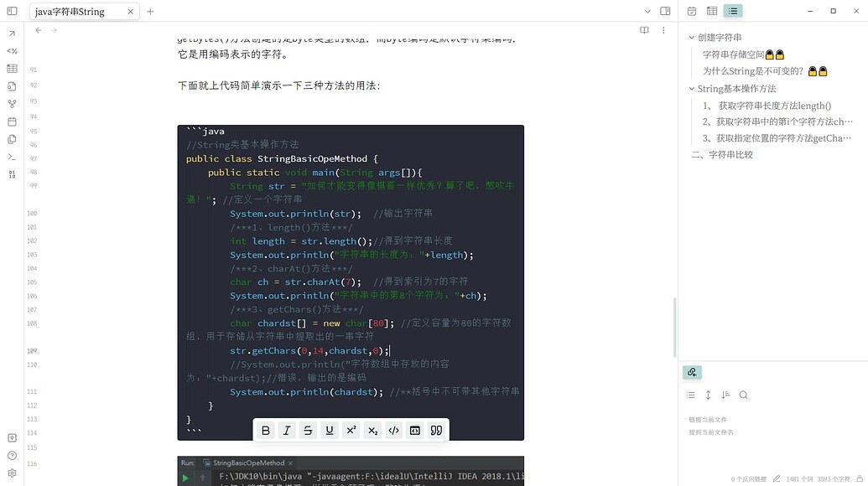This screenshot has height=486, width=868.
Task: Navigate back with the left arrow
Action: pyautogui.click(x=39, y=30)
